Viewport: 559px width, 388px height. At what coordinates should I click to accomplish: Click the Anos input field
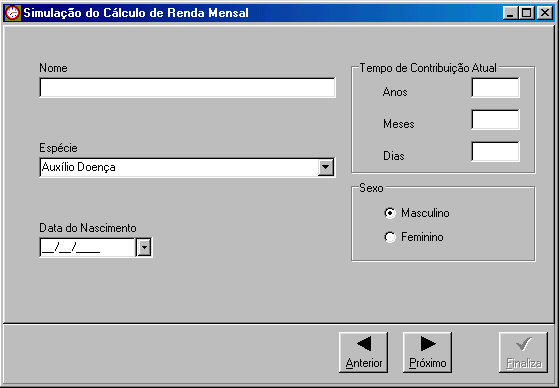pyautogui.click(x=496, y=88)
